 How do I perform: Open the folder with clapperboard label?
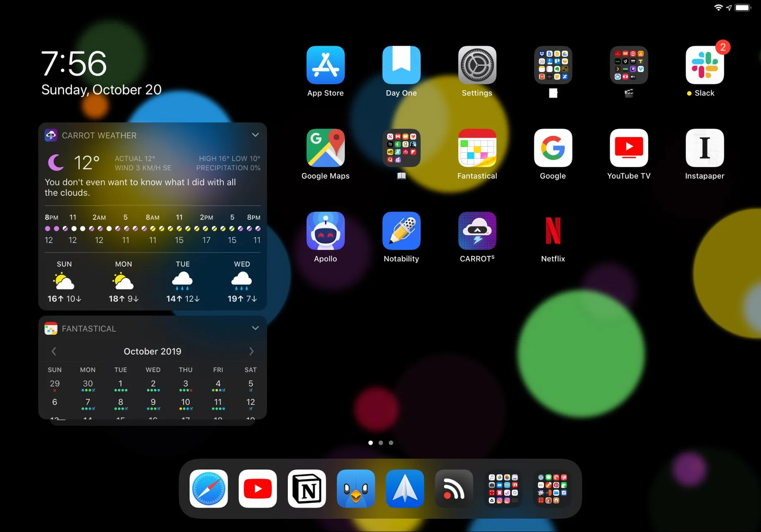(x=629, y=65)
